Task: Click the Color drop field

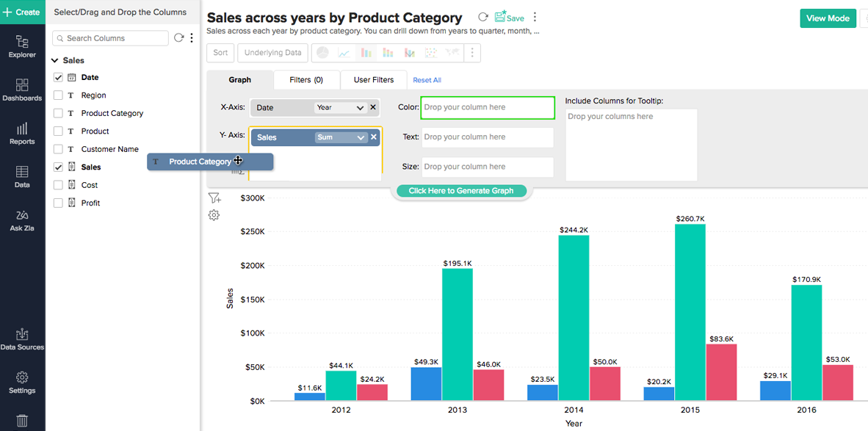Action: tap(488, 107)
